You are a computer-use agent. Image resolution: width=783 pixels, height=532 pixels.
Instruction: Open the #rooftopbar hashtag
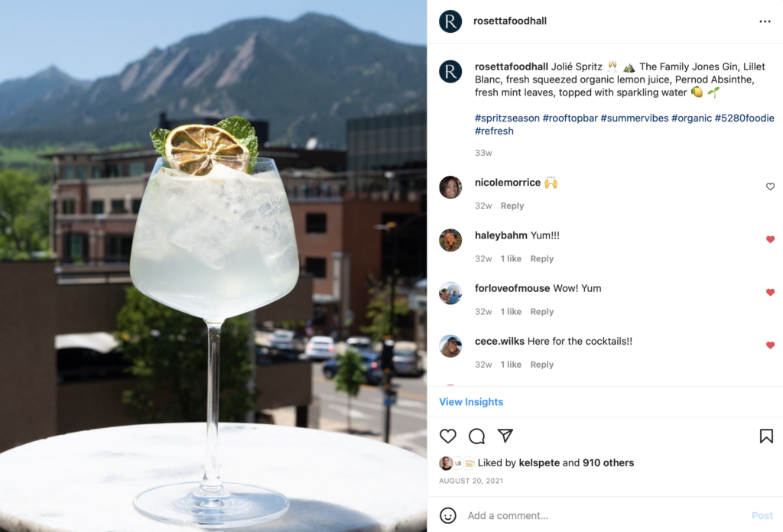pos(570,118)
